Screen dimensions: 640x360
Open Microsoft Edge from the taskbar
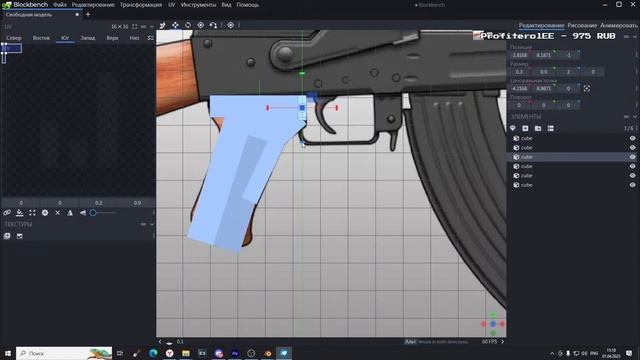pyautogui.click(x=153, y=353)
